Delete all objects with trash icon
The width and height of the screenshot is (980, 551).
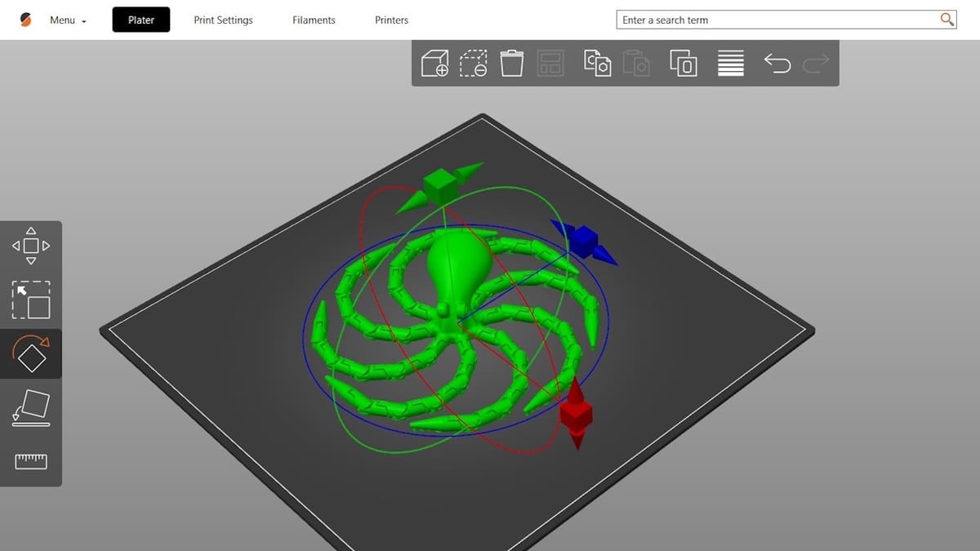point(512,64)
